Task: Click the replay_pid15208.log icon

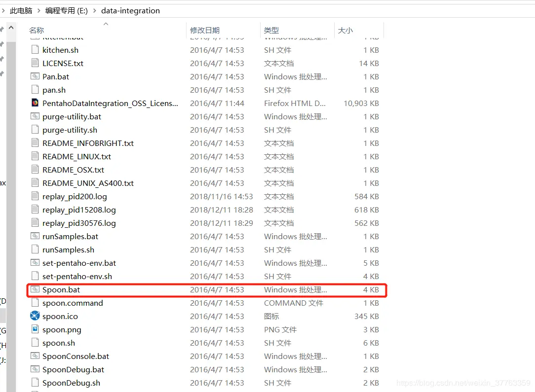Action: click(x=35, y=209)
